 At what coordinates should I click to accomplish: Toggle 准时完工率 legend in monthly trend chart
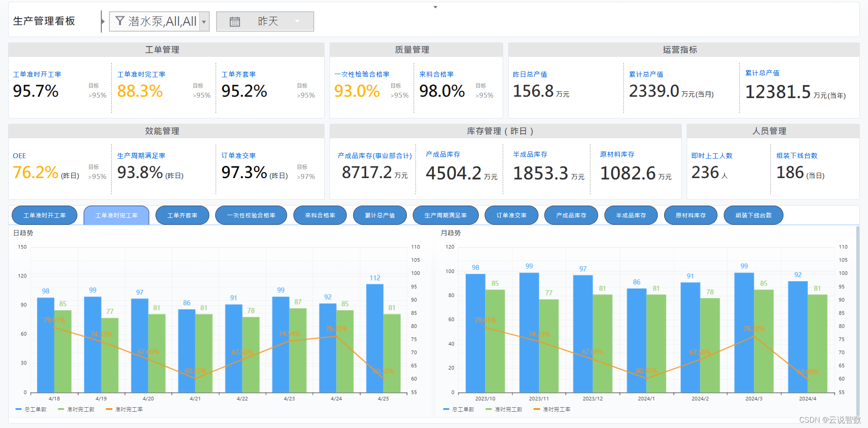[x=552, y=409]
